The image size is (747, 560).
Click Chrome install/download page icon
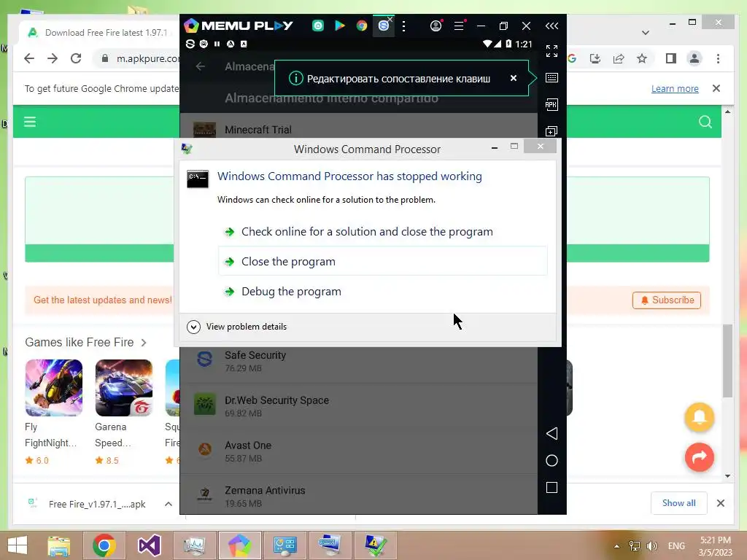(x=595, y=58)
